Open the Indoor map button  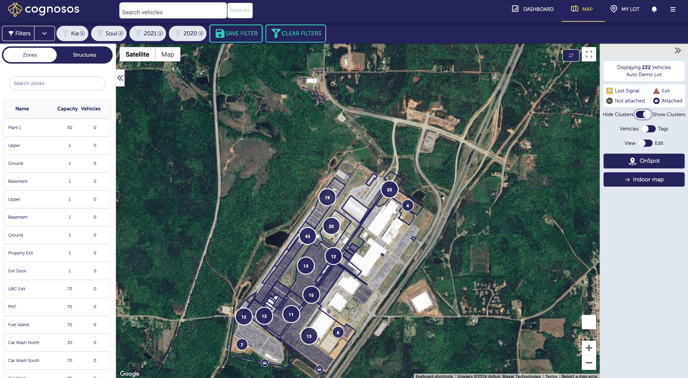point(644,179)
